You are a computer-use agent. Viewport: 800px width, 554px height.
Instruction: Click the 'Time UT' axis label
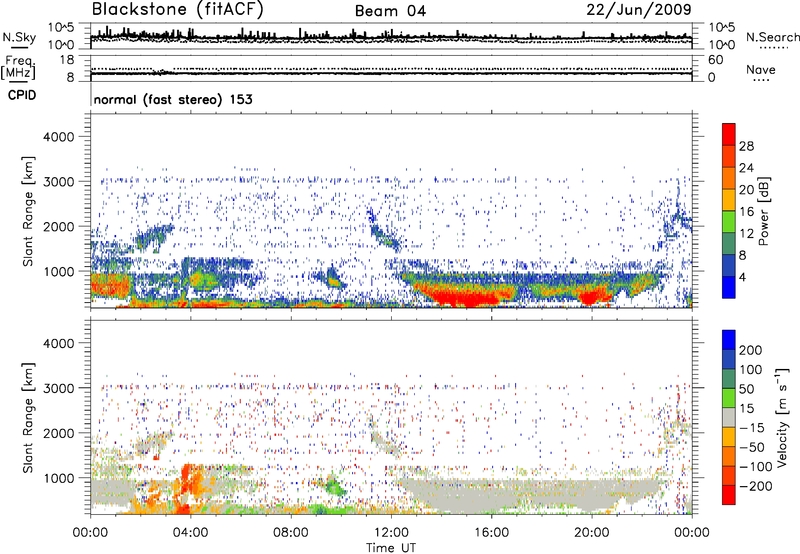pos(391,547)
